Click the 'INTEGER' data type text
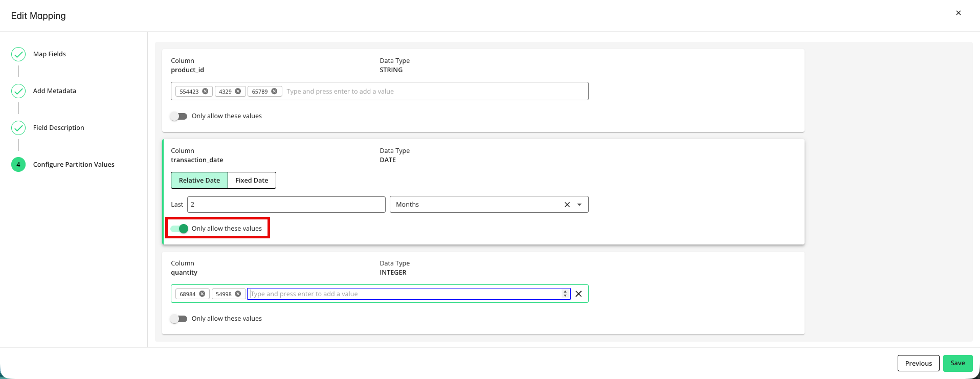 click(x=393, y=273)
